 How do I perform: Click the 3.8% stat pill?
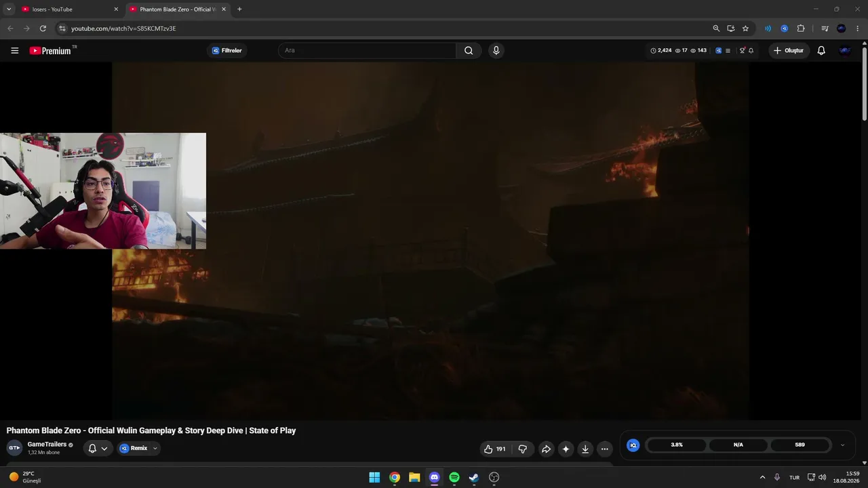point(677,445)
